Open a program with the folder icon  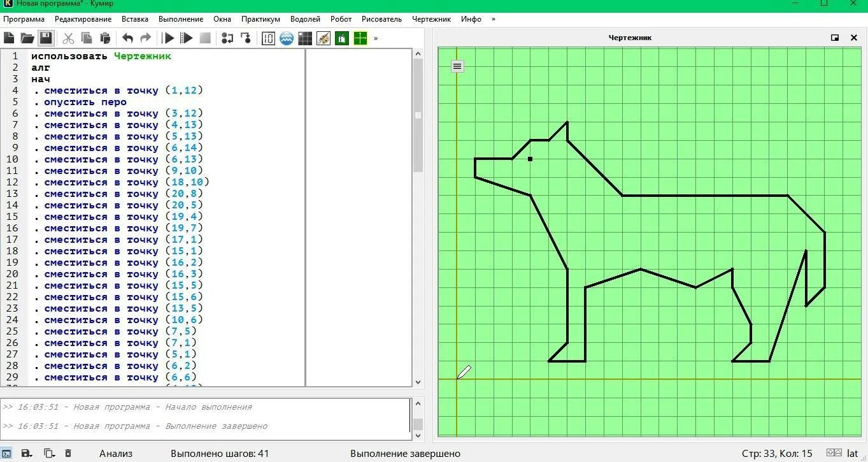coord(27,38)
